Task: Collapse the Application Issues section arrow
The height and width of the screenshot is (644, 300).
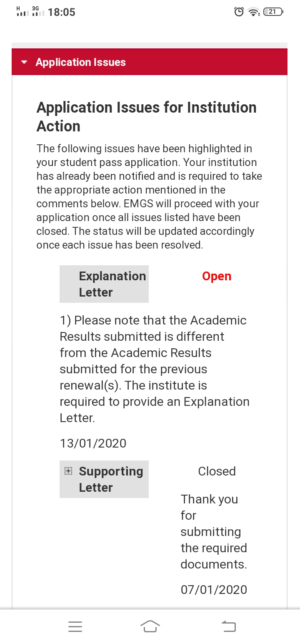Action: pos(24,62)
